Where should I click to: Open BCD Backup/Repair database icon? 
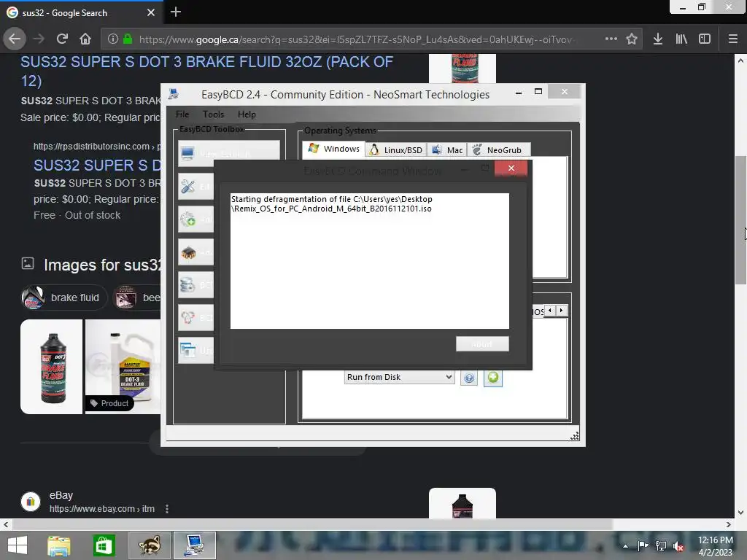[188, 285]
